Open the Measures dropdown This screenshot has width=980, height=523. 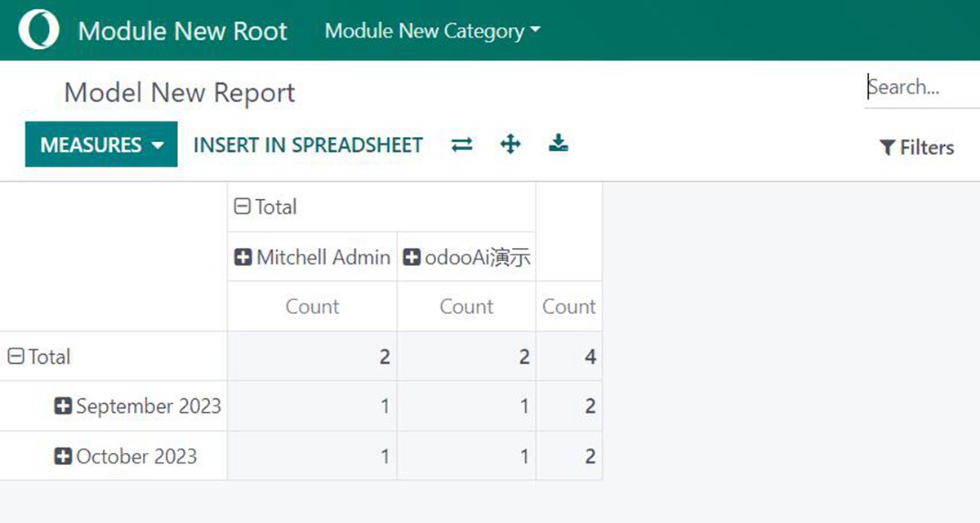tap(100, 144)
